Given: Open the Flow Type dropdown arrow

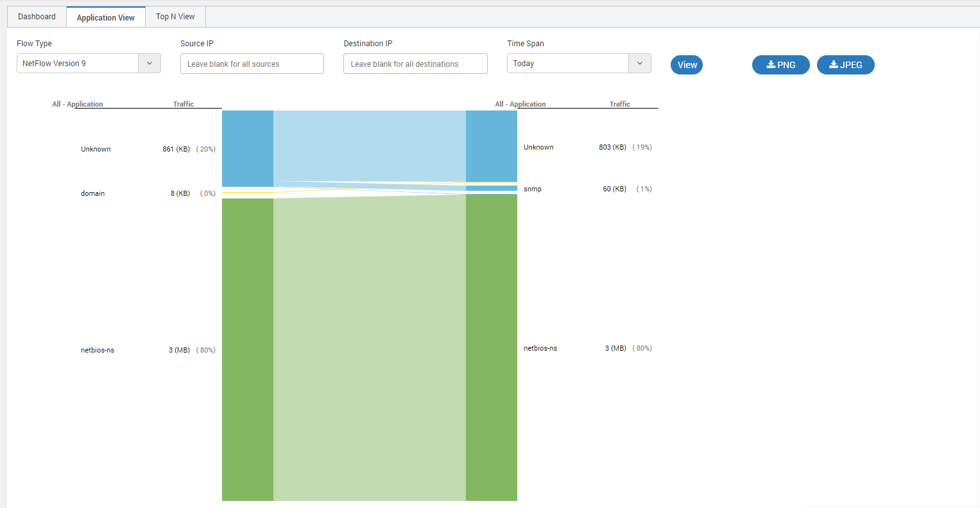Looking at the screenshot, I should 150,64.
